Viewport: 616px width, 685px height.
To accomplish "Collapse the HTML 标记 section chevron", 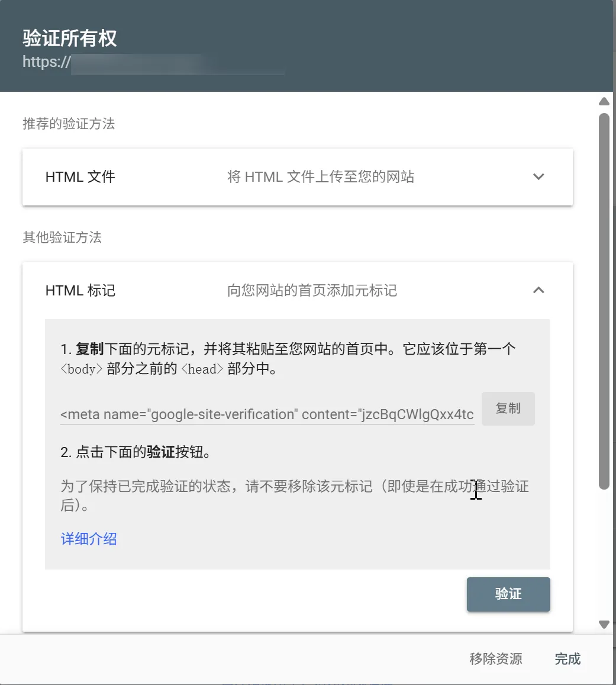I will pos(538,290).
